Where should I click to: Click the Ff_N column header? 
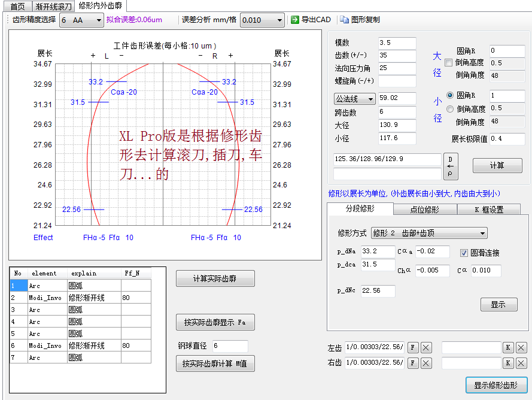point(136,274)
